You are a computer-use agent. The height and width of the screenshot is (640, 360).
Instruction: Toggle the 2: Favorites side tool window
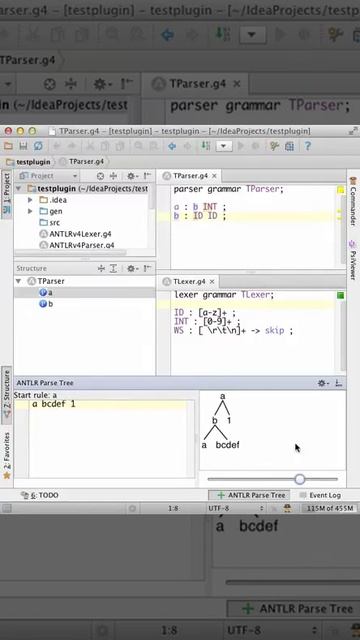[7, 456]
